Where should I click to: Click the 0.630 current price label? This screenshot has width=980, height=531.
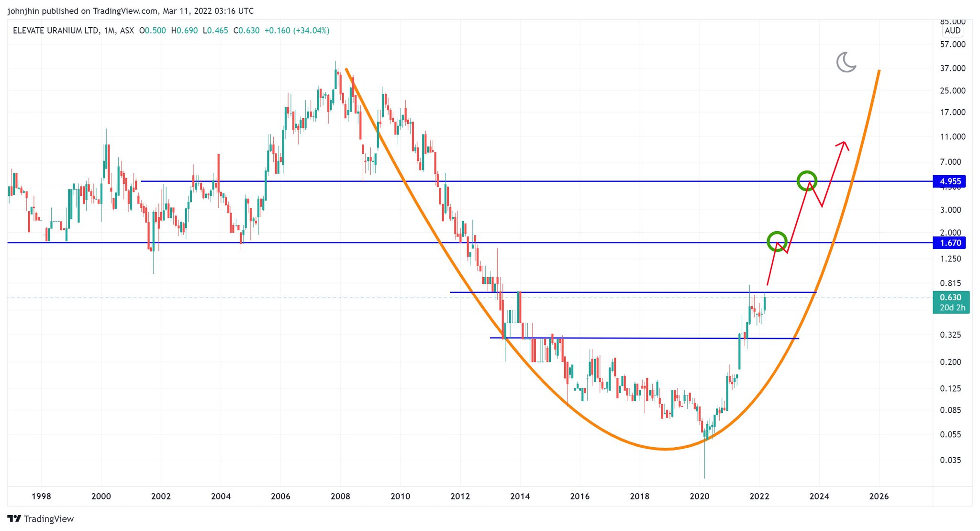pos(950,297)
